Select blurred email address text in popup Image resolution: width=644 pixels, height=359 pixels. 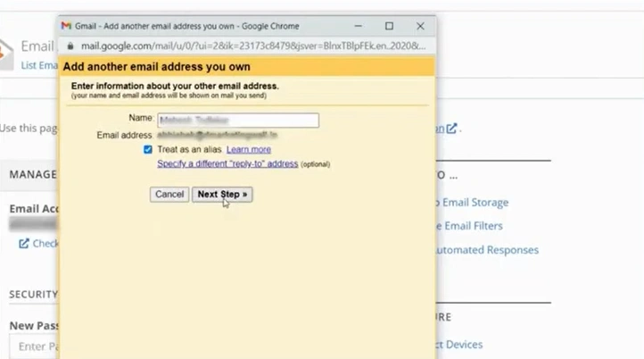[x=218, y=135]
